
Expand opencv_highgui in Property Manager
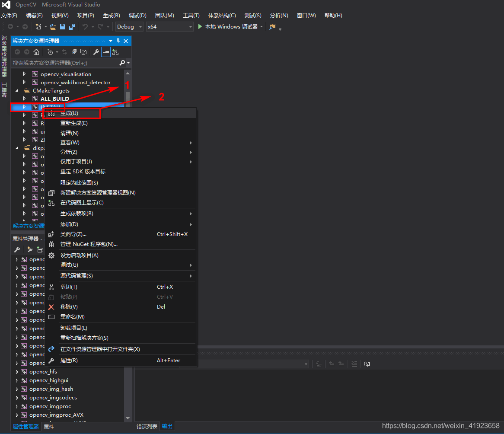click(x=17, y=380)
